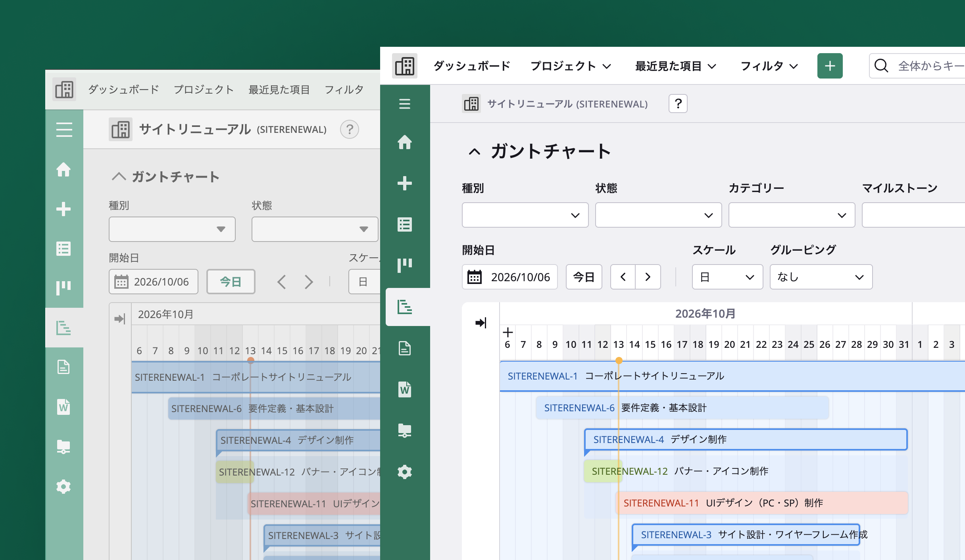Viewport: 965px width, 560px height.
Task: Click the green plus add button in header
Action: pos(830,66)
